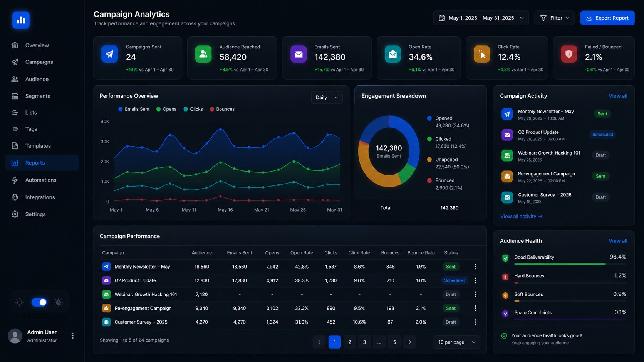
Task: Open row menu for Monthly Newsletter – May
Action: pos(475,267)
